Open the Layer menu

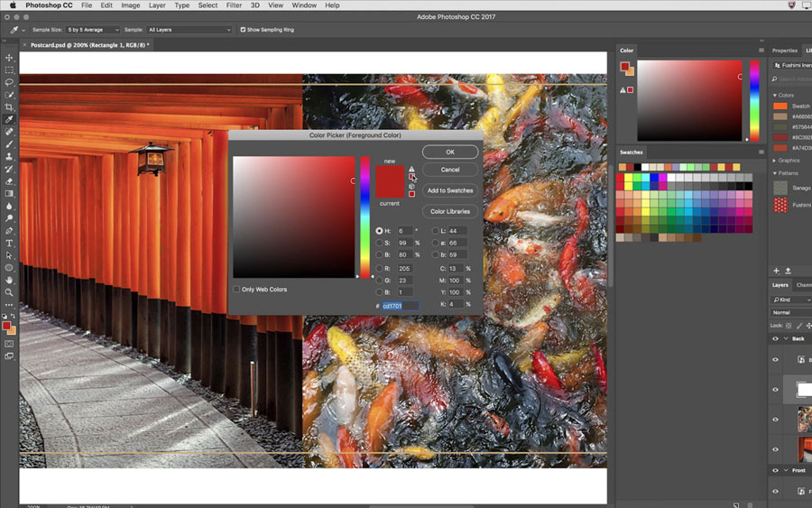coord(157,5)
